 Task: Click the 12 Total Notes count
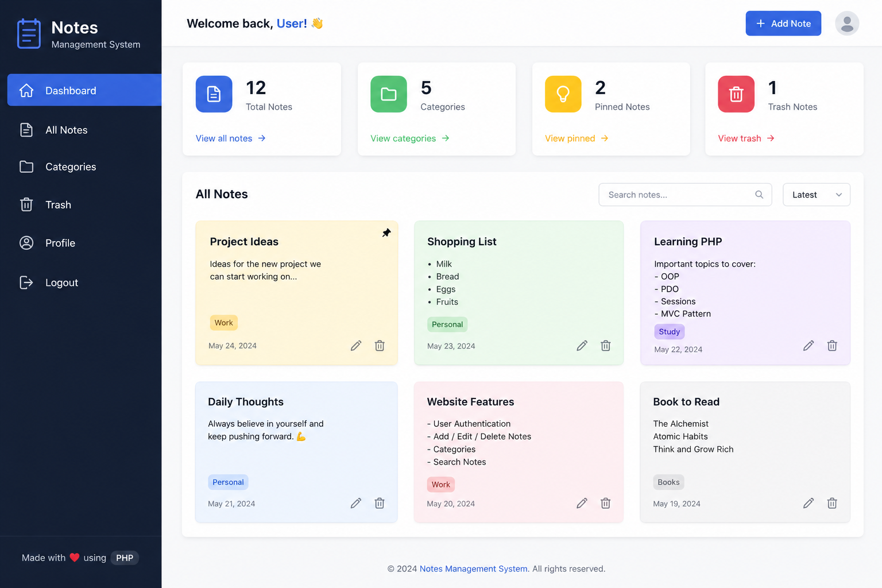256,88
